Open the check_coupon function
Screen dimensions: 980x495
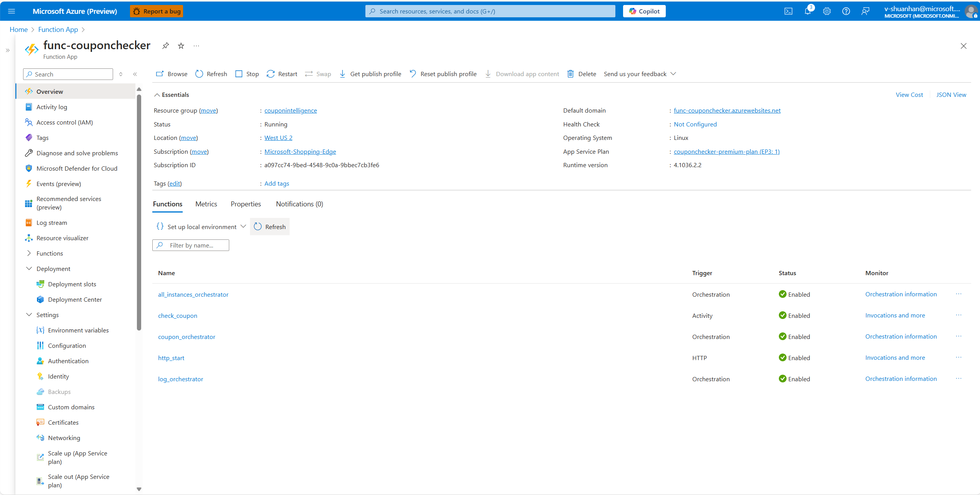(x=178, y=316)
